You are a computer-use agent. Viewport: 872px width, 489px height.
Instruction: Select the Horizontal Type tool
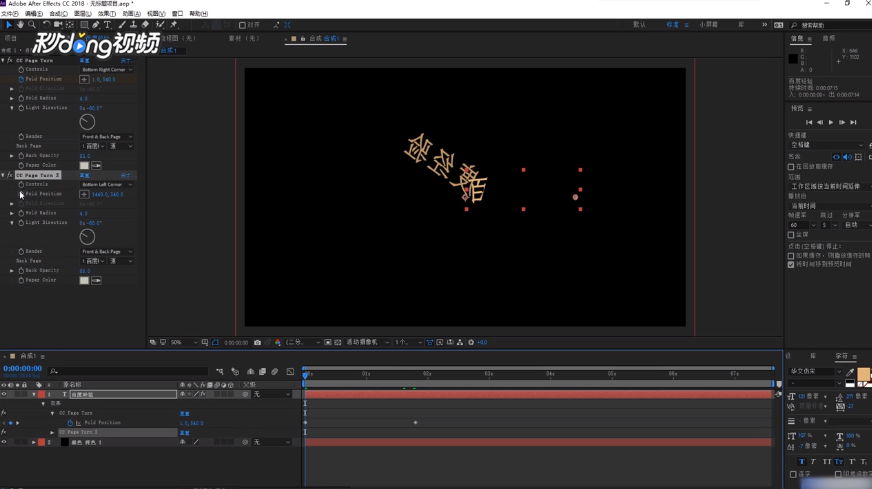coord(107,25)
